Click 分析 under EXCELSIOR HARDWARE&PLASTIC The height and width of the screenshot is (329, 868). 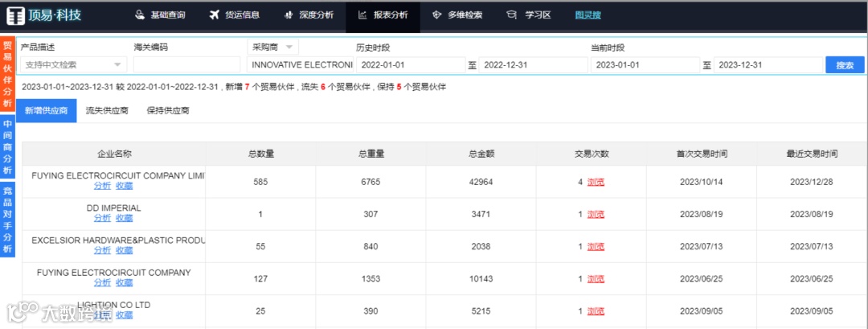102,250
